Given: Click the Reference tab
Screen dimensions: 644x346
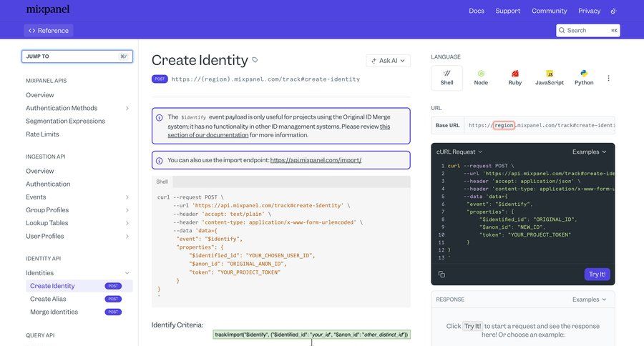Looking at the screenshot, I should pos(49,30).
